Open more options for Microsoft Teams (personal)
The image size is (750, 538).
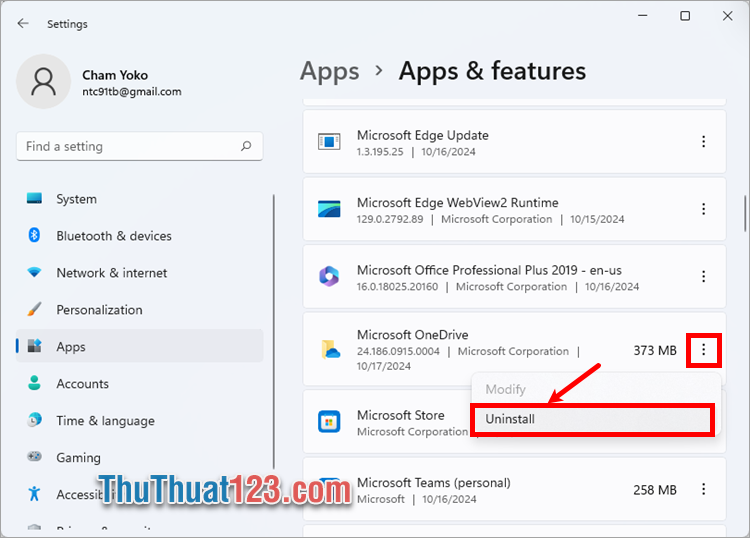tap(703, 489)
